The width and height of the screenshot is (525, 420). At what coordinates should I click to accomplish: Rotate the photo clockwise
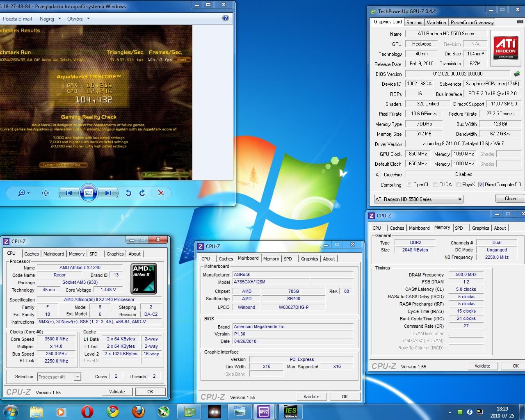(142, 193)
